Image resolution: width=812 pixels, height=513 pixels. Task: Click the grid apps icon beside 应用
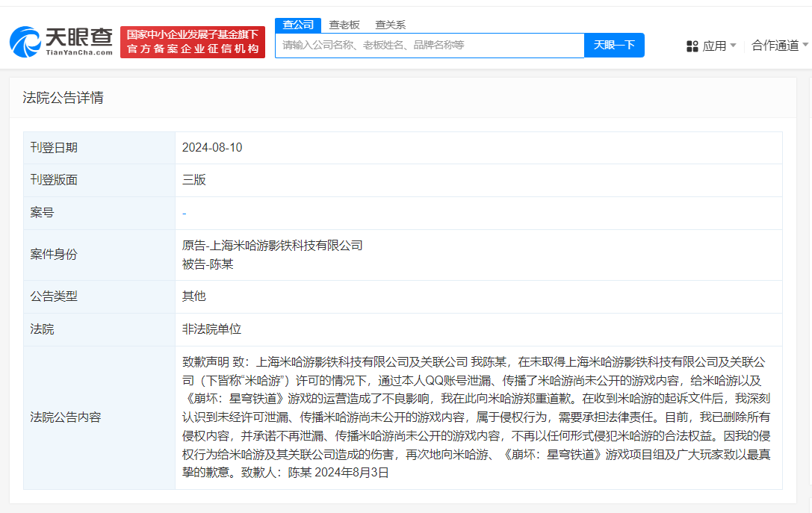[691, 46]
